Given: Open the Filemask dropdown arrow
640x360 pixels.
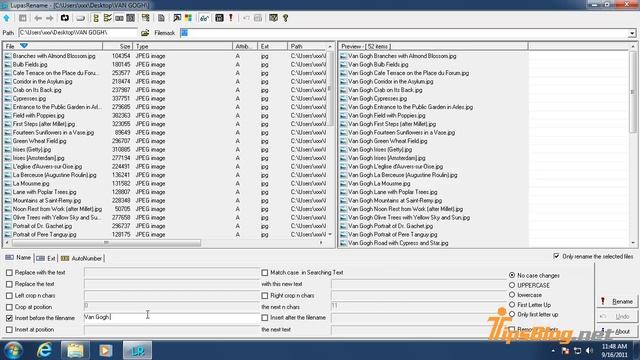Looking at the screenshot, I should [632, 33].
